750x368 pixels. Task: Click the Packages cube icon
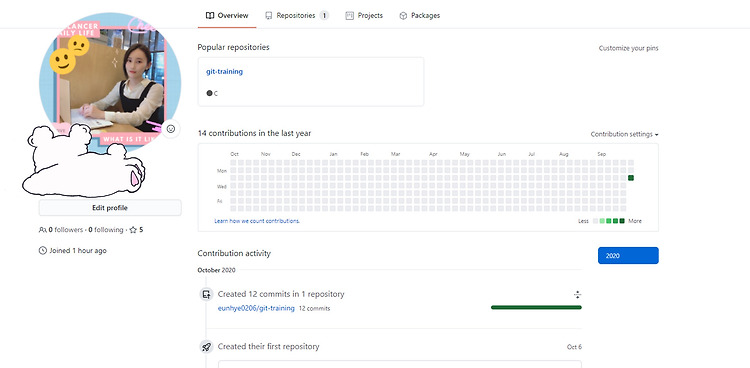[x=403, y=15]
